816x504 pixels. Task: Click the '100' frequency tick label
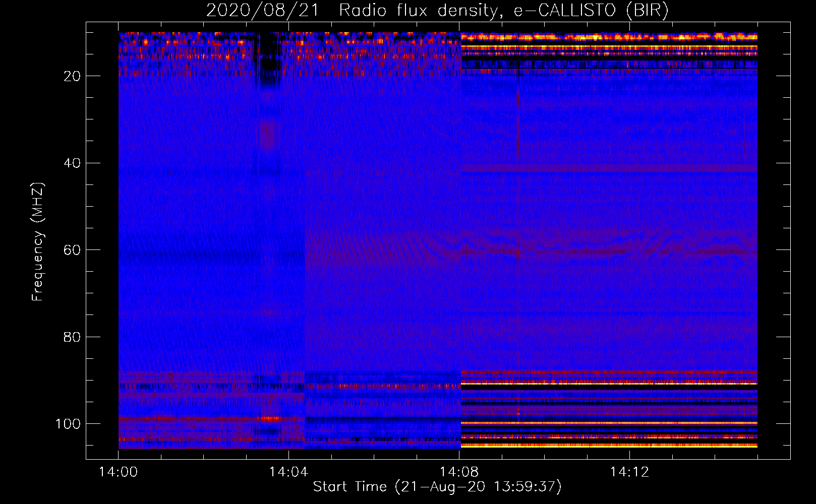coord(68,424)
